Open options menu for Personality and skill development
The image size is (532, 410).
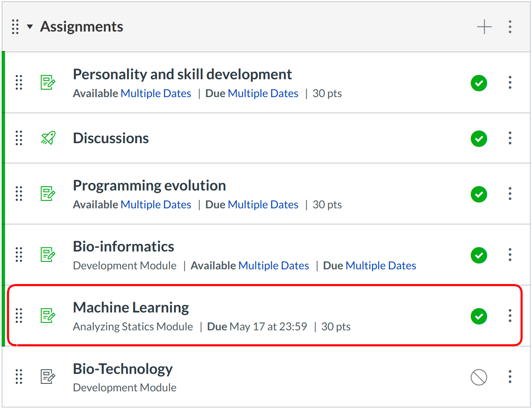[x=510, y=83]
